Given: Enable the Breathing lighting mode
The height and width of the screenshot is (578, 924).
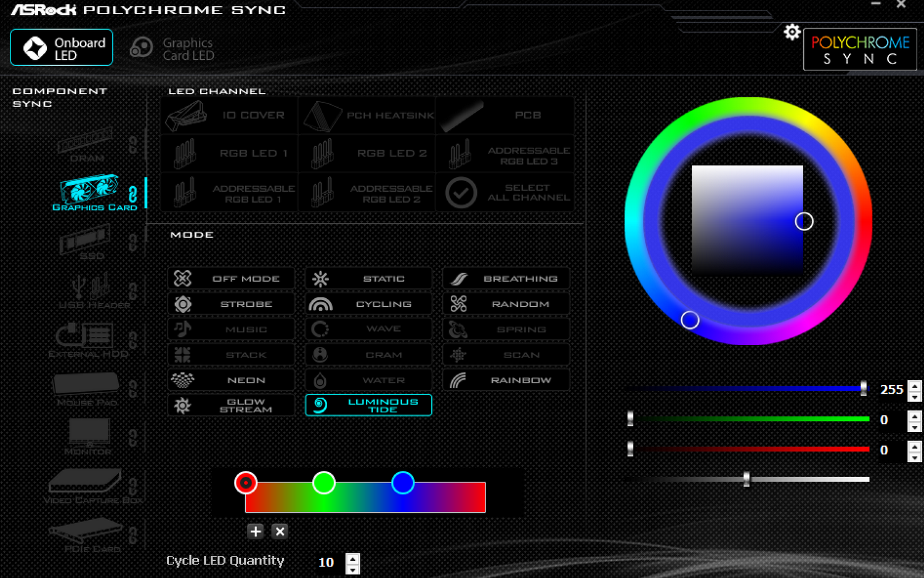Looking at the screenshot, I should (505, 278).
